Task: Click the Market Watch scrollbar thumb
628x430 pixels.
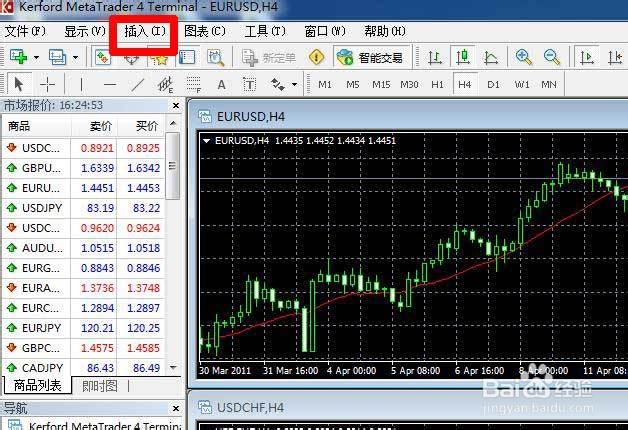Action: pos(173,166)
